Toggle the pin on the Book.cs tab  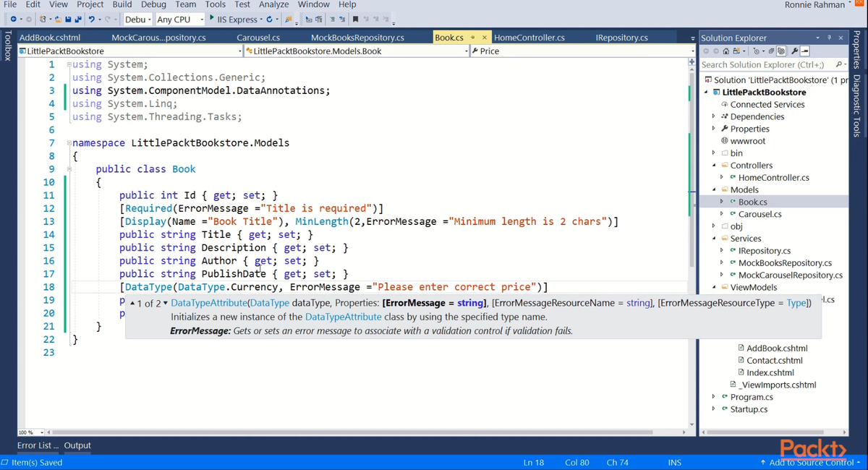[472, 37]
